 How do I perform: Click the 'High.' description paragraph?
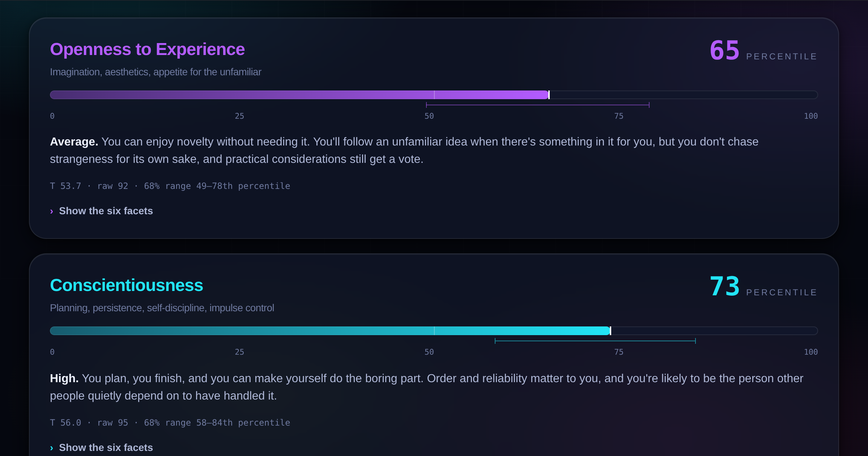[427, 387]
